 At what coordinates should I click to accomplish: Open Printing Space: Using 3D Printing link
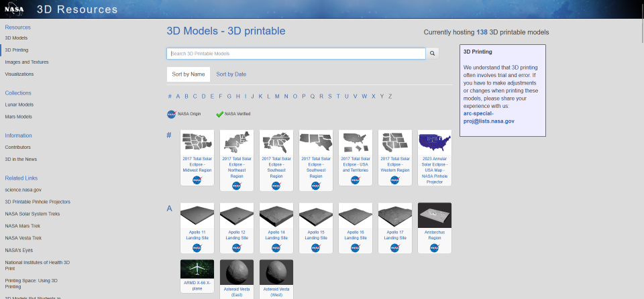coord(32,284)
